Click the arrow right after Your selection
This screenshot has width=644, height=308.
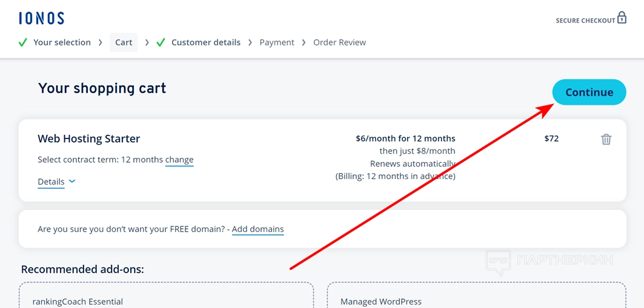pos(100,42)
